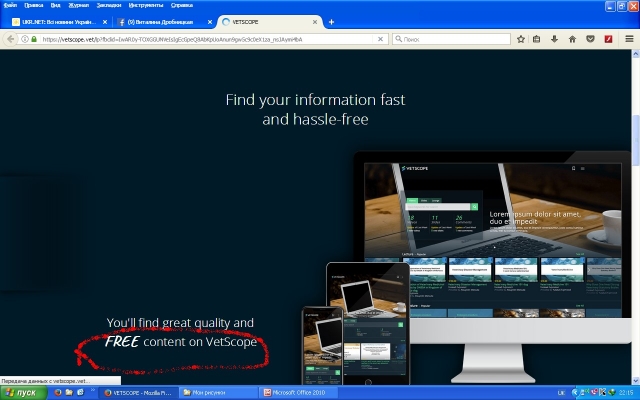Click the tablet mockup image
Screen dimensions: 640x400
(368, 322)
